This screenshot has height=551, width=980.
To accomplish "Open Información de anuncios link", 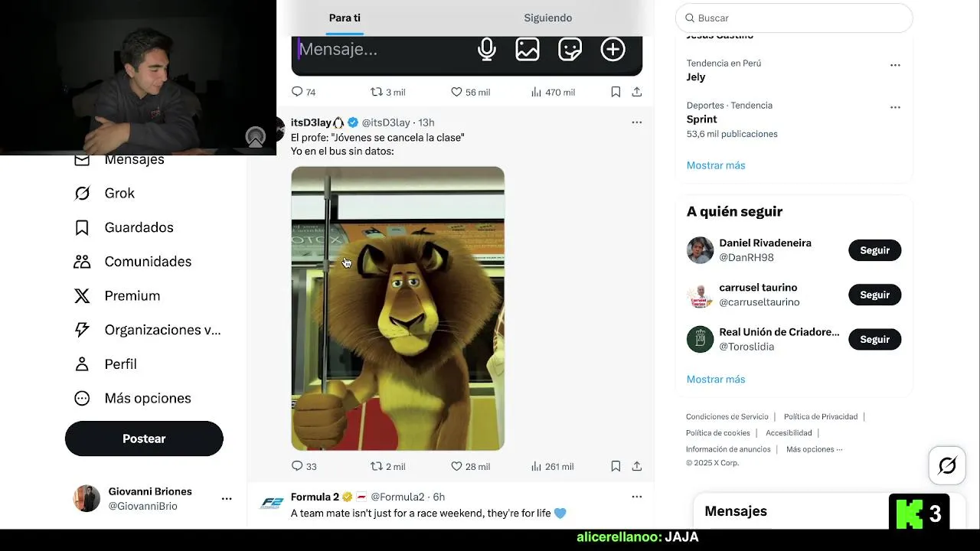I will (728, 449).
